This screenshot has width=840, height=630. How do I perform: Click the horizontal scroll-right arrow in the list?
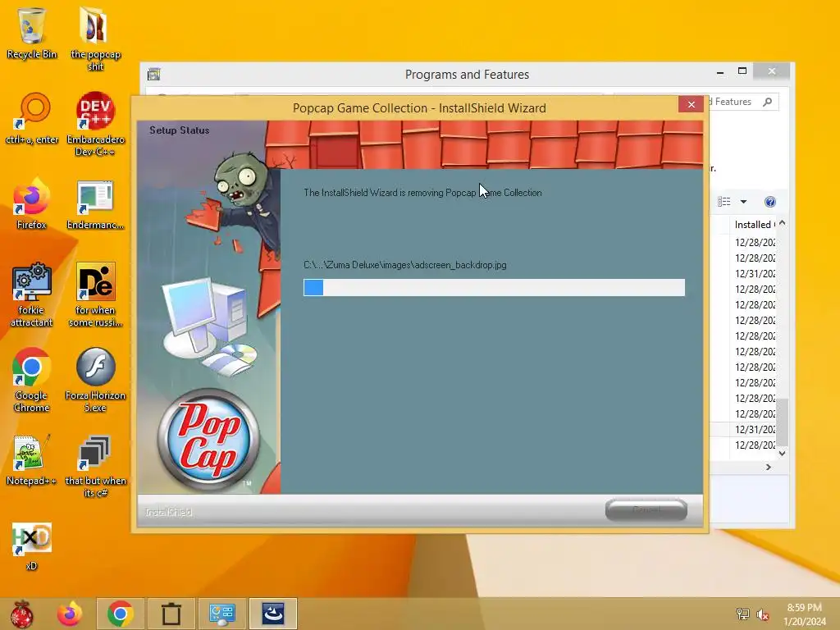click(x=768, y=467)
